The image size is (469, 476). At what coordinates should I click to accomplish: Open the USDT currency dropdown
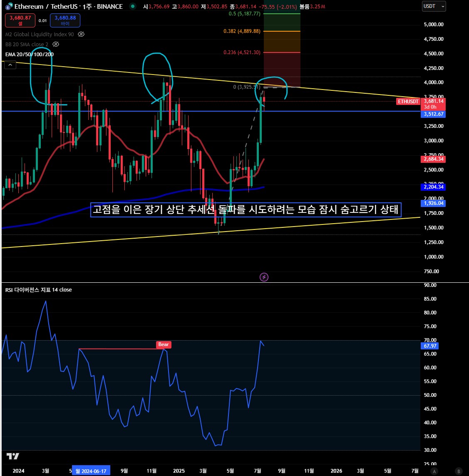(434, 6)
